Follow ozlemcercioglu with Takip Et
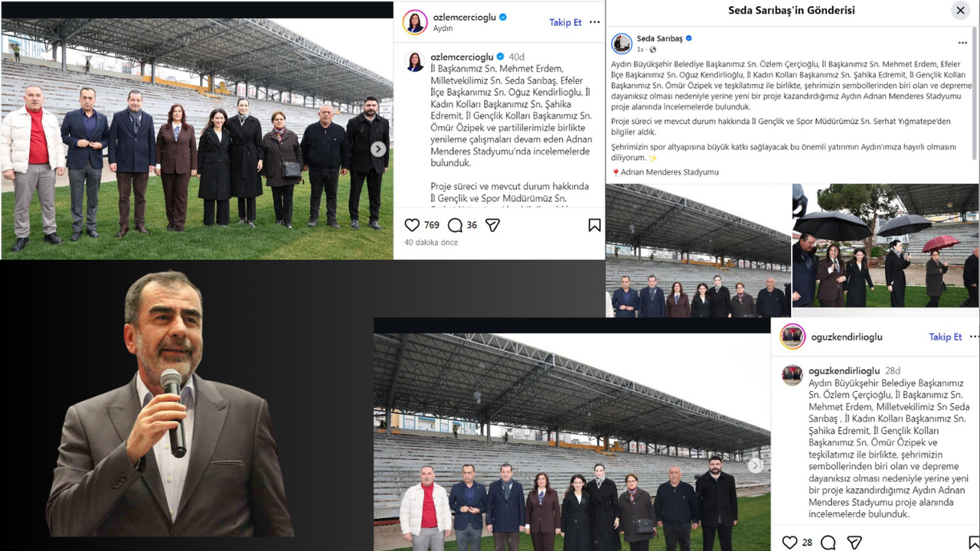The image size is (980, 551). pyautogui.click(x=565, y=22)
